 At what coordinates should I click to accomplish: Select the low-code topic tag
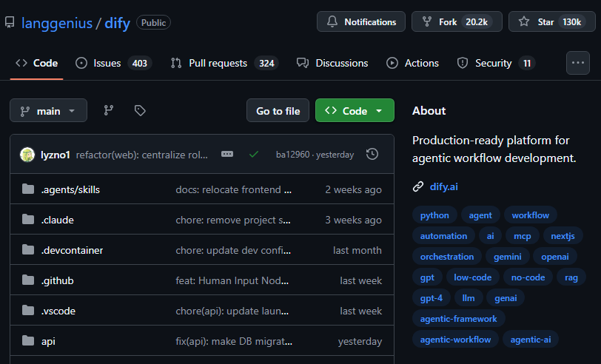click(x=473, y=277)
